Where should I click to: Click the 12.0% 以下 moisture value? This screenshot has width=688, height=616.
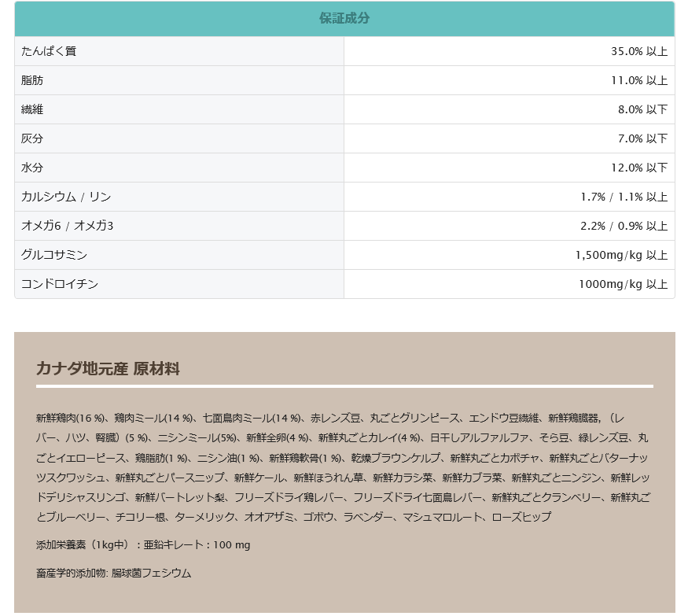click(x=638, y=168)
